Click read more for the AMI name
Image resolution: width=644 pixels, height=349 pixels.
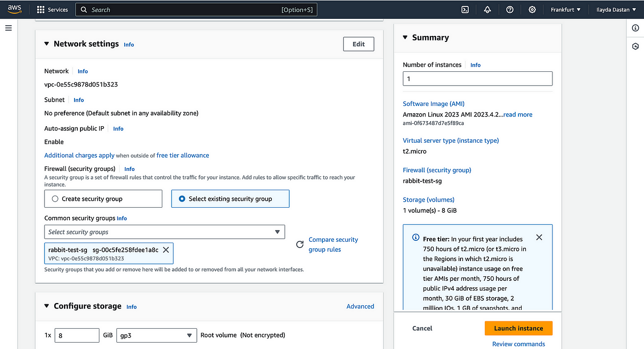coord(518,115)
